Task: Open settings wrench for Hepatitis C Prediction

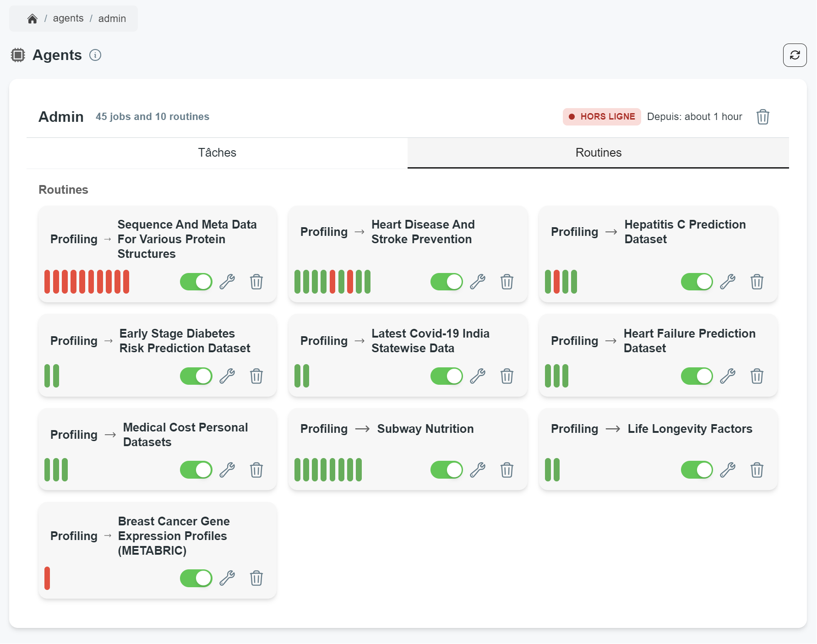Action: pos(728,282)
